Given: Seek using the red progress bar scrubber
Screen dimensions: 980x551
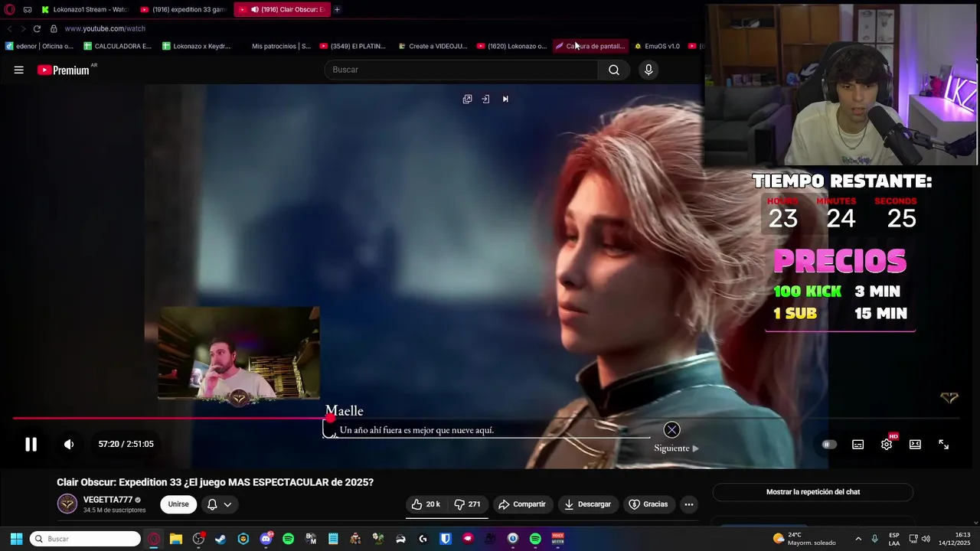Looking at the screenshot, I should (330, 418).
